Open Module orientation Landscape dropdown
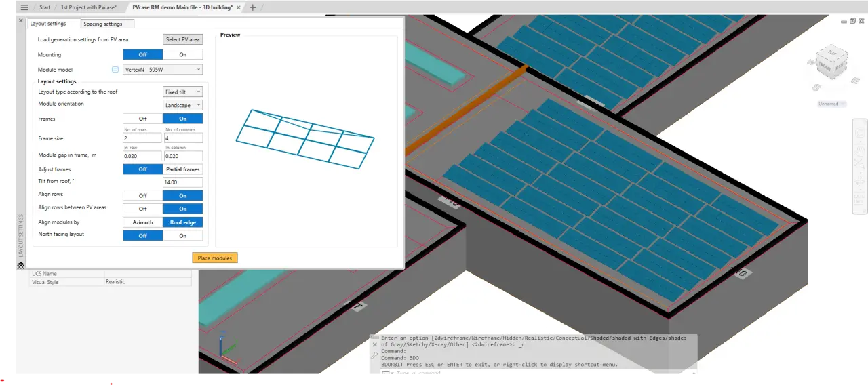The height and width of the screenshot is (385, 868). pyautogui.click(x=183, y=106)
